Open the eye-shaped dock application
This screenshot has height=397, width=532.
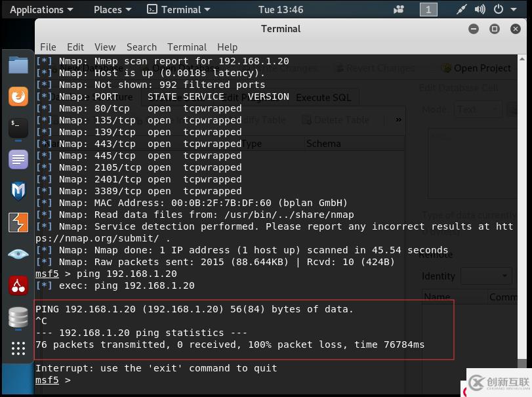tap(18, 254)
